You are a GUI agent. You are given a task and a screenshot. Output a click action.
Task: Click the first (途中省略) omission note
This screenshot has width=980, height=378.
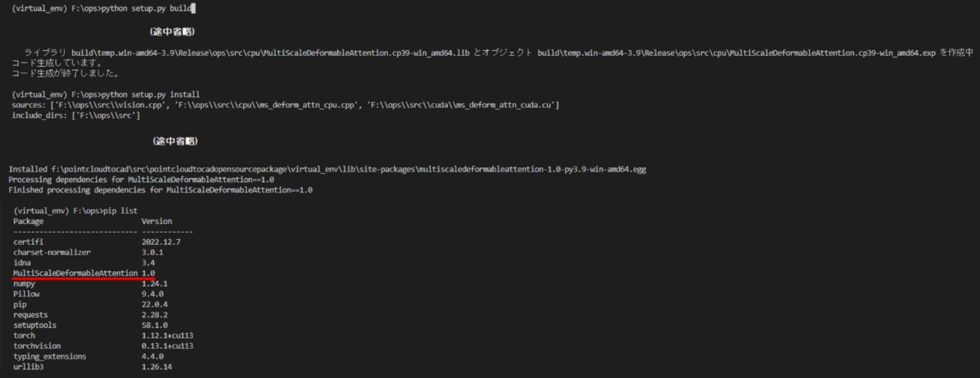tap(172, 31)
